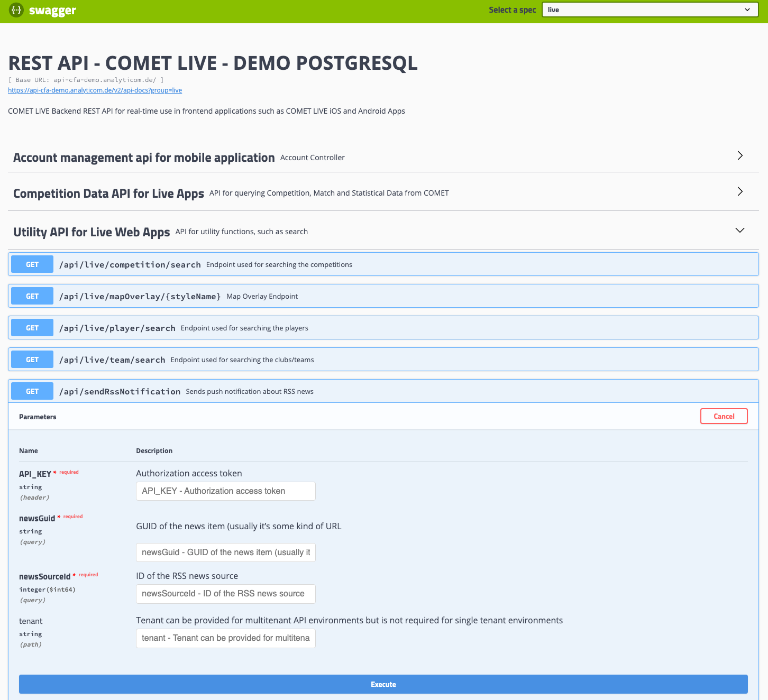This screenshot has width=768, height=700.
Task: Click the API_KEY authorization token field
Action: (x=225, y=491)
